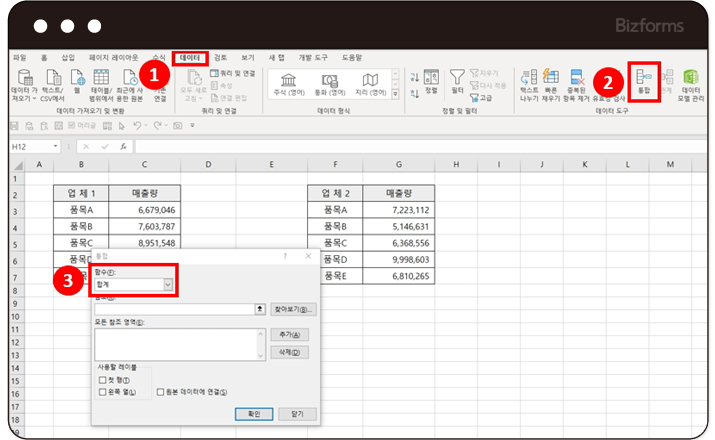Click the 주식 (영어) data type icon
The width and height of the screenshot is (715, 440).
point(289,80)
